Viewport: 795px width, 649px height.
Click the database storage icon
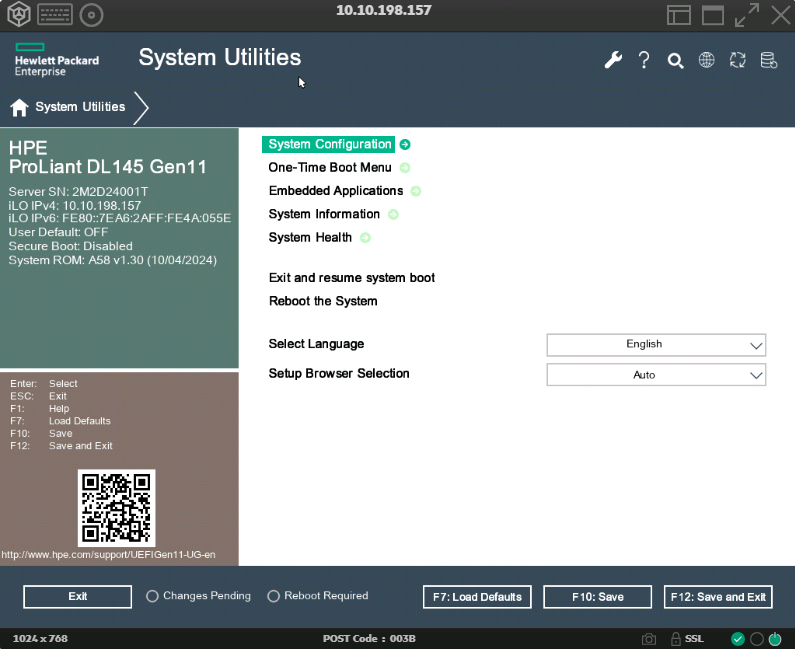[x=769, y=60]
